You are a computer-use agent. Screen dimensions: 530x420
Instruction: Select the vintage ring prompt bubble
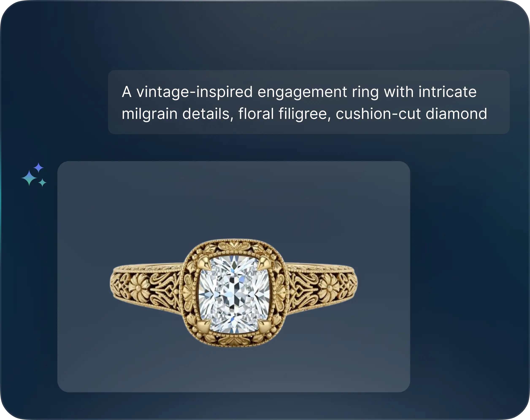(x=309, y=102)
